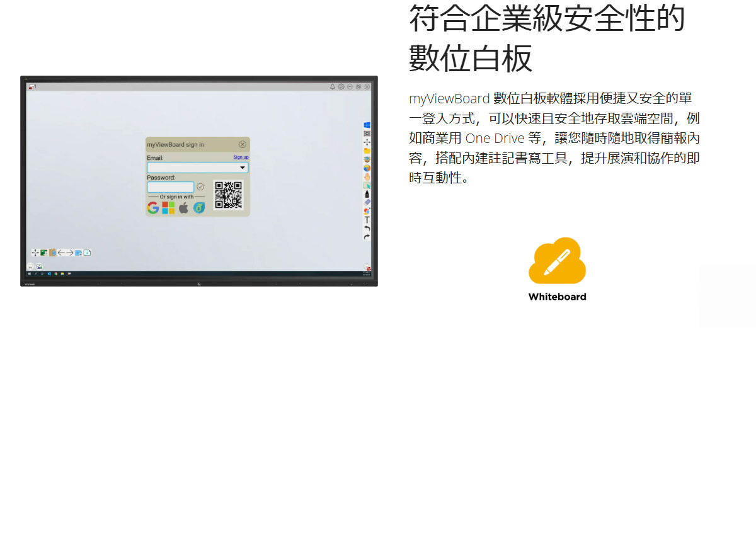Viewport: 756px width, 543px height.
Task: Click the round color palette icon above taskbar
Action: click(39, 266)
